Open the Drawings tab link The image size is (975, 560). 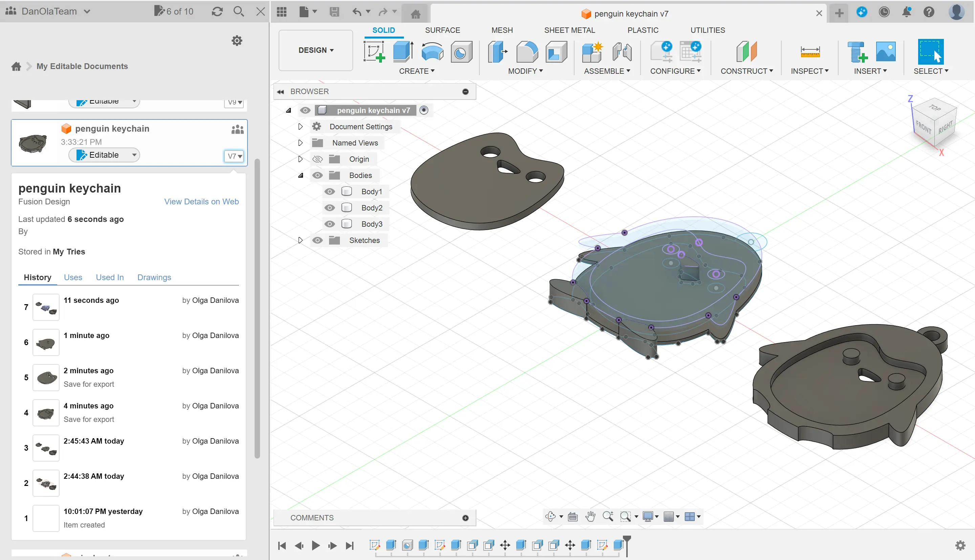pyautogui.click(x=154, y=277)
